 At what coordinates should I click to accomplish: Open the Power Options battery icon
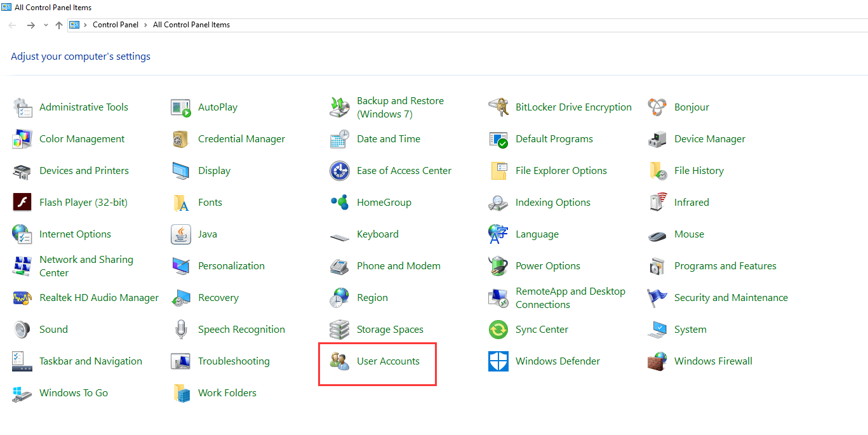(x=498, y=266)
